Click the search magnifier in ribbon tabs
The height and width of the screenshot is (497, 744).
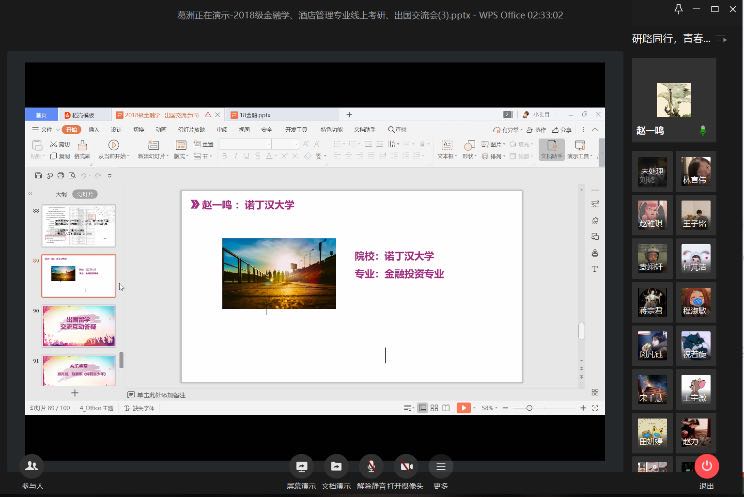[x=391, y=129]
